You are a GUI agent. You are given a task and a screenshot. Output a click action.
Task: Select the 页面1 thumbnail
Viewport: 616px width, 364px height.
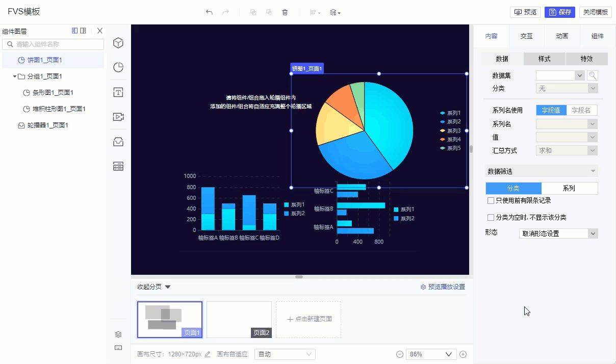pos(170,320)
